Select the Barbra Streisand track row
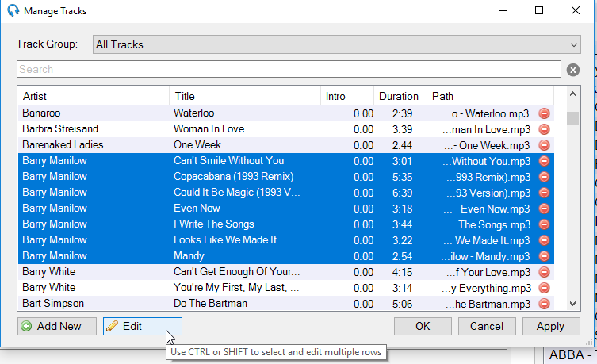597x364 pixels. [95, 129]
